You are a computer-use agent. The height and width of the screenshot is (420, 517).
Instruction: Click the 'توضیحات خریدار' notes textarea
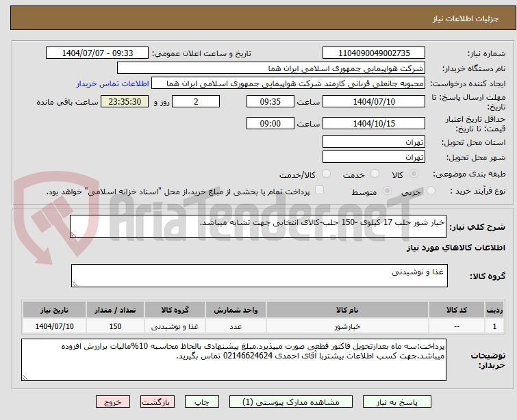click(x=234, y=360)
